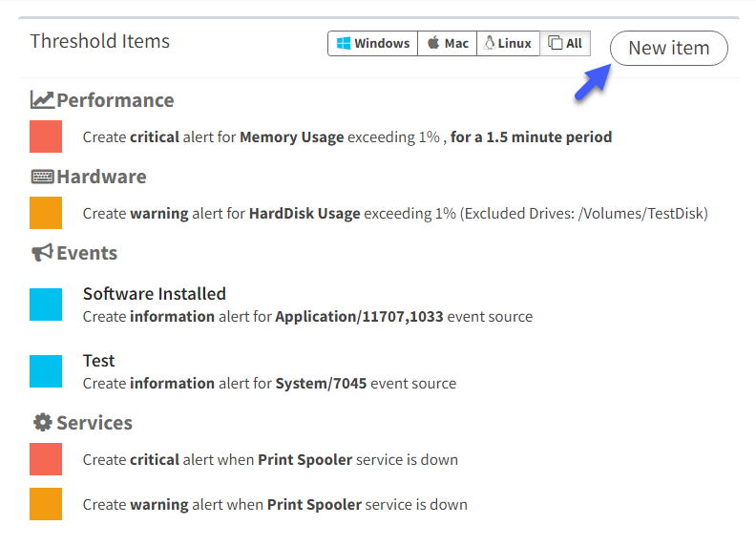Open the Test event threshold item

click(x=269, y=371)
